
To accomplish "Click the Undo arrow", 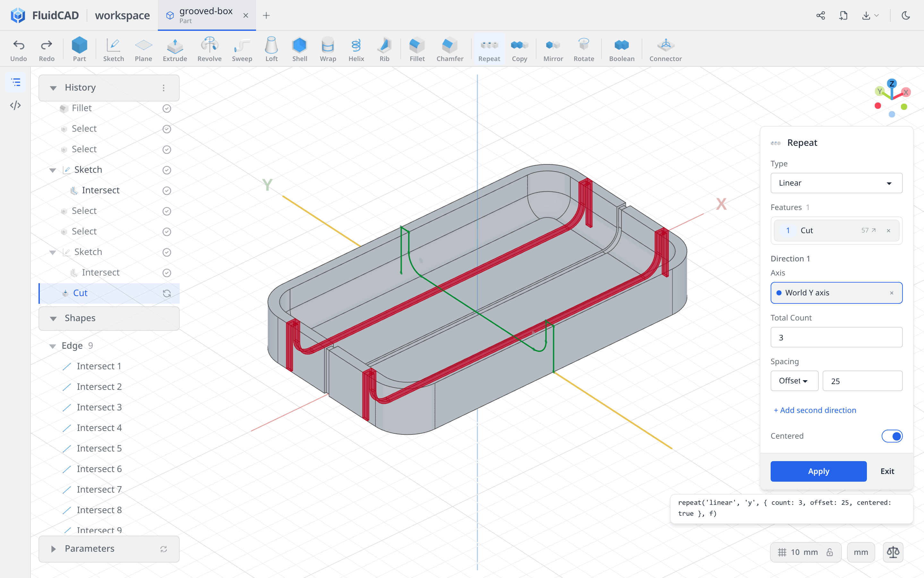I will coord(19,50).
